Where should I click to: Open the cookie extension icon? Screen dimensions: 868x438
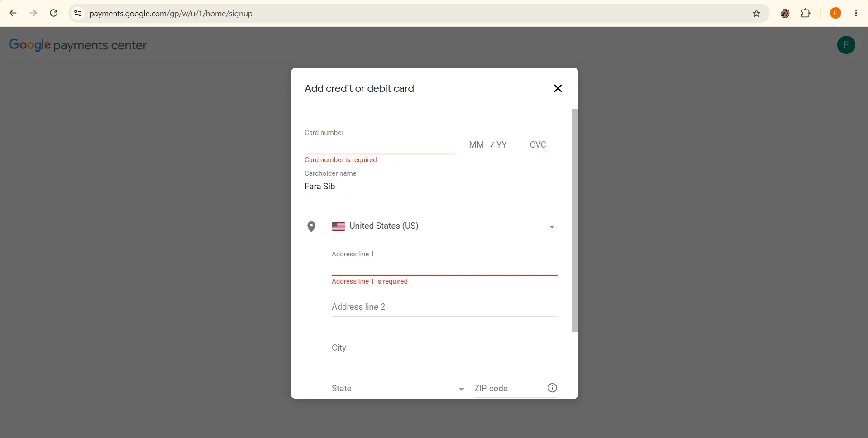[785, 14]
